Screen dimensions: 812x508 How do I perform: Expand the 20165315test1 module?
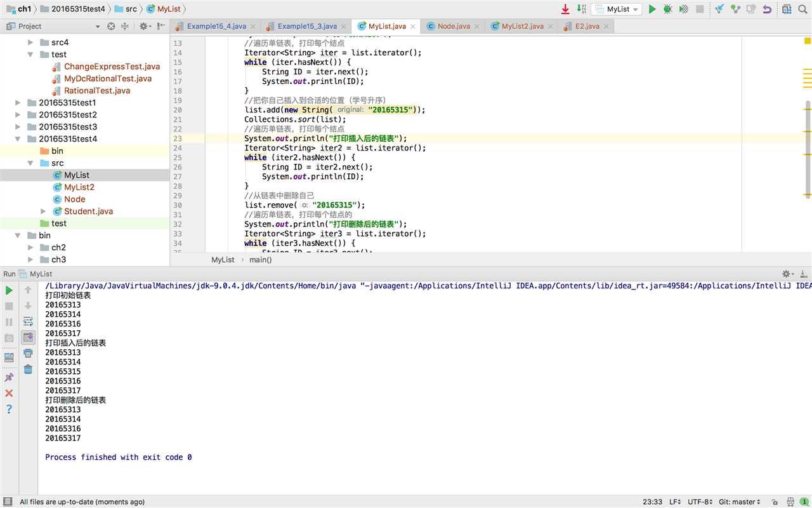point(18,103)
